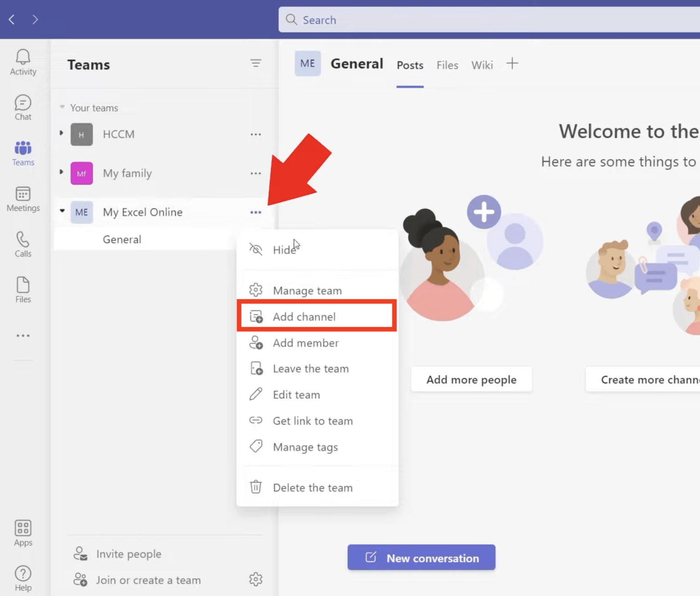
Task: Select Add channel from the context menu
Action: click(304, 316)
